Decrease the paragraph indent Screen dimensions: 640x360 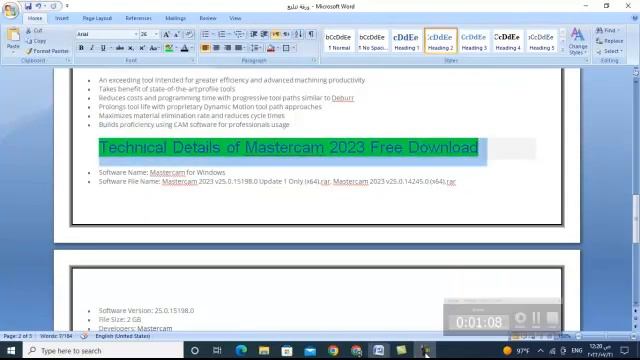click(x=253, y=34)
